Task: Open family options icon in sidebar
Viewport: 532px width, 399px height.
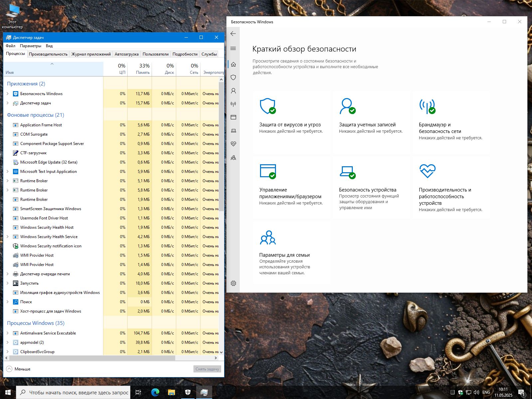Action: pos(233,158)
